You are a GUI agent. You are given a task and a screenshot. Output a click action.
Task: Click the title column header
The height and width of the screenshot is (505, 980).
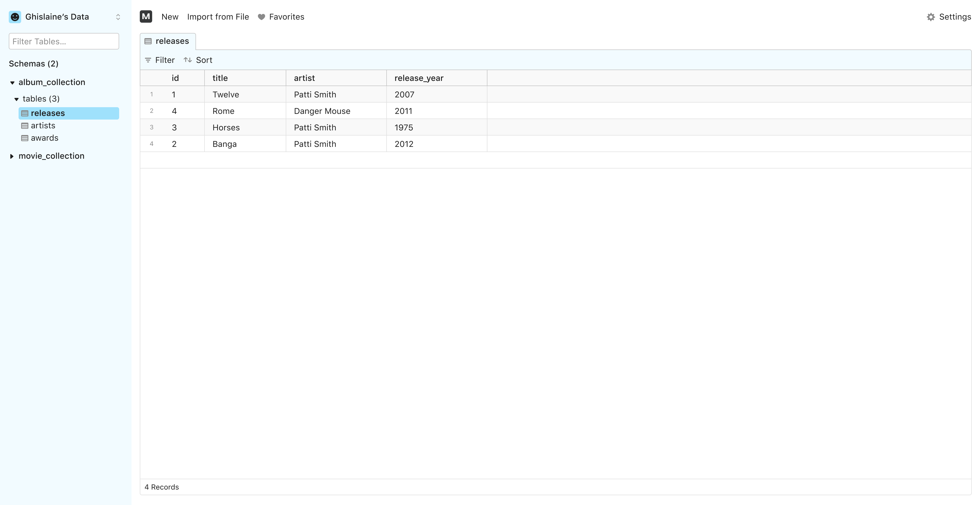click(x=245, y=78)
